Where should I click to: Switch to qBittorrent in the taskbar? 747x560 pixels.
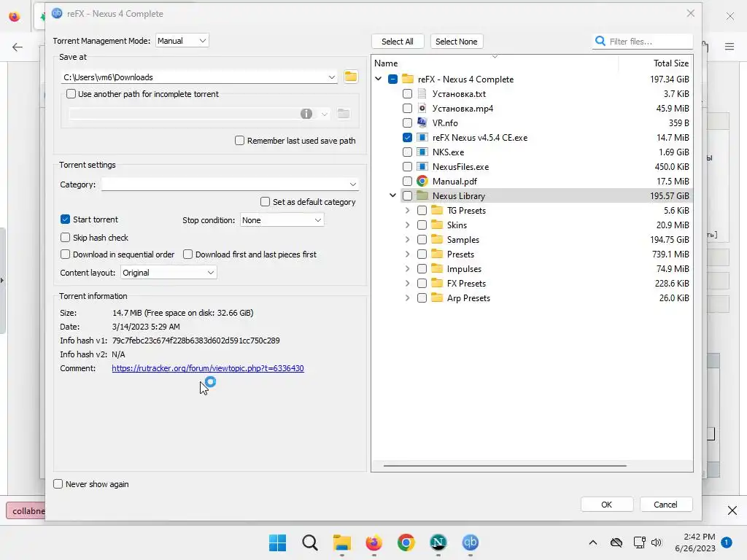[471, 542]
